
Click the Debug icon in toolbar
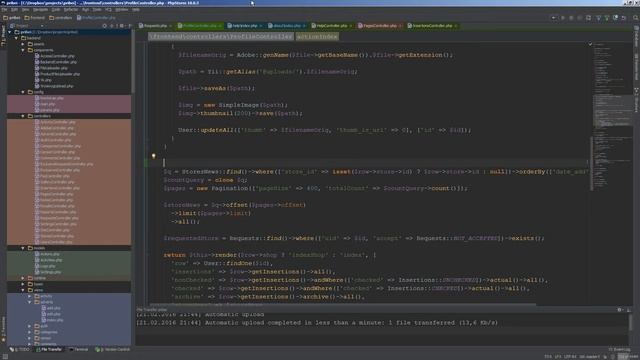click(x=571, y=18)
